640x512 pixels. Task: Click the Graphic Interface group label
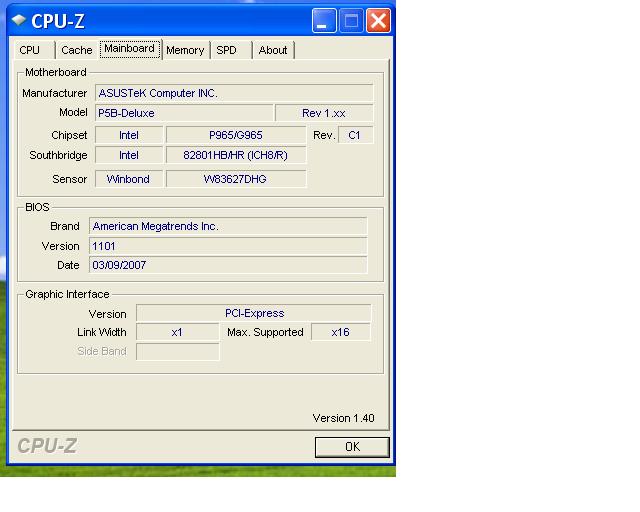click(67, 294)
